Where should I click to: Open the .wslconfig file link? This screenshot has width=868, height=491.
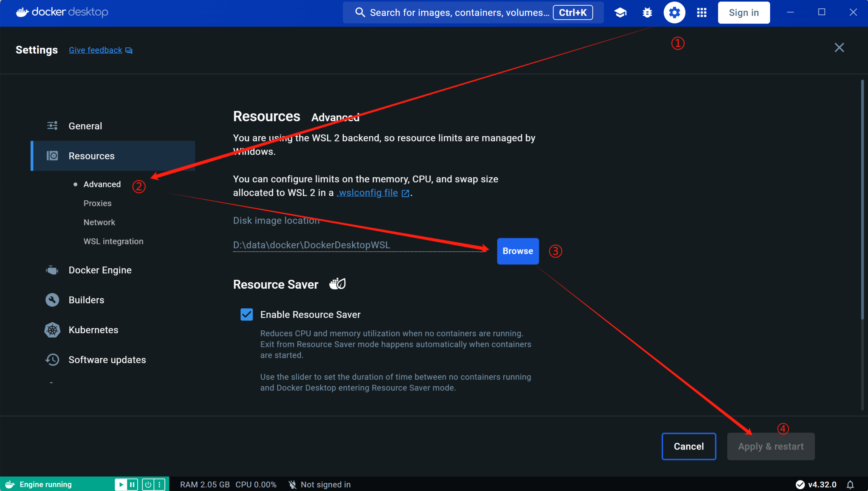coord(367,193)
